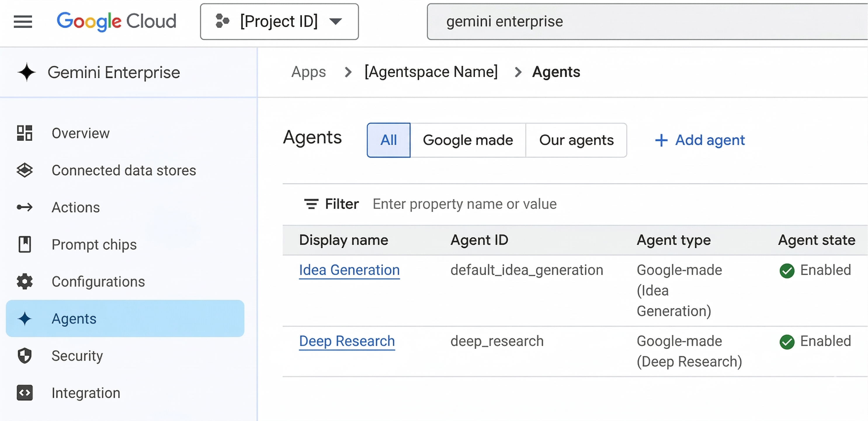Click the Google Cloud logo
The height and width of the screenshot is (421, 868).
pyautogui.click(x=116, y=22)
